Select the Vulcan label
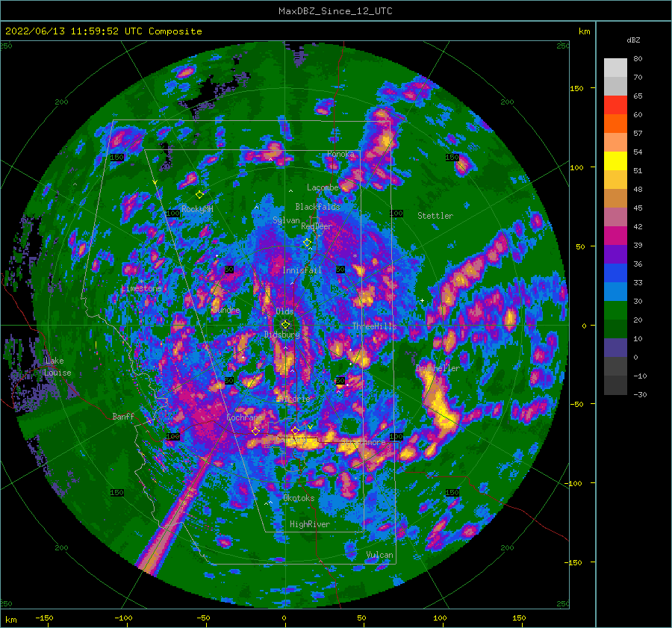672x628 pixels. click(x=380, y=555)
